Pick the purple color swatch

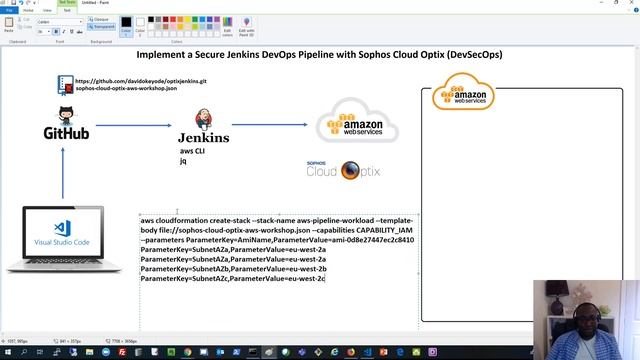pos(217,19)
